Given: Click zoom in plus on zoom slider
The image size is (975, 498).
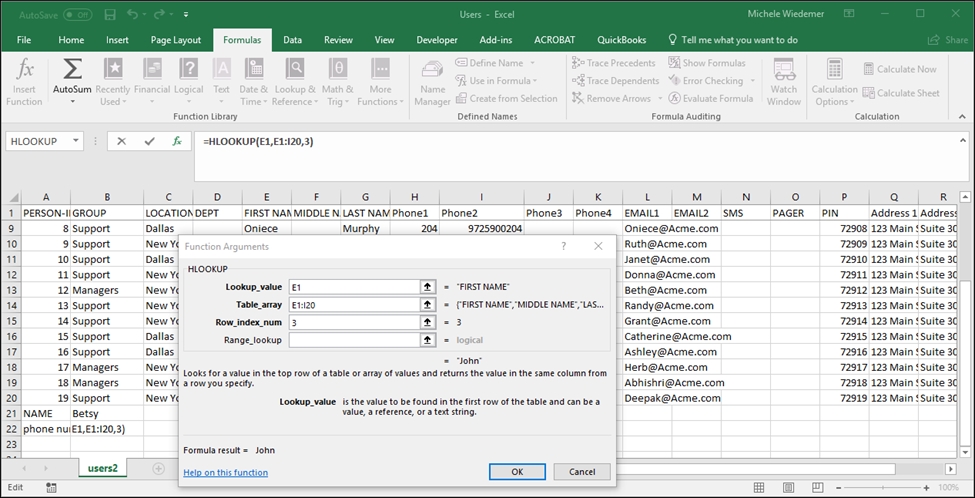Looking at the screenshot, I should pyautogui.click(x=927, y=487).
